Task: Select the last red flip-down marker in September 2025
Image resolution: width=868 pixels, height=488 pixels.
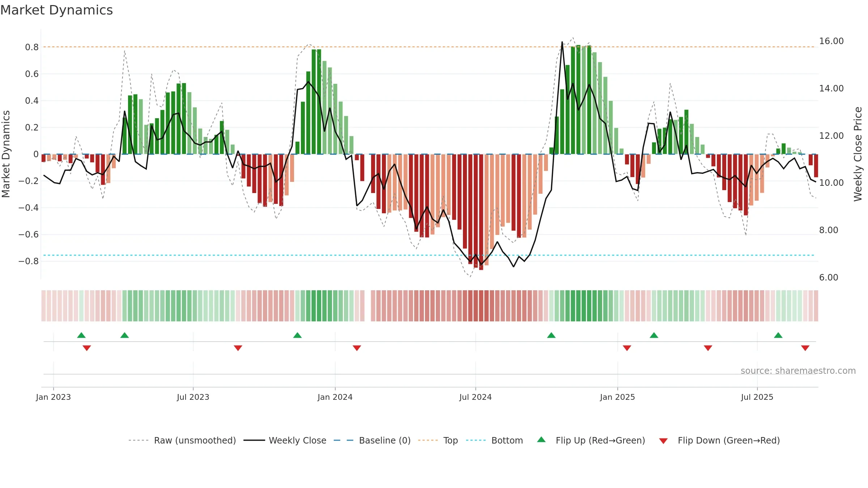Action: point(805,348)
